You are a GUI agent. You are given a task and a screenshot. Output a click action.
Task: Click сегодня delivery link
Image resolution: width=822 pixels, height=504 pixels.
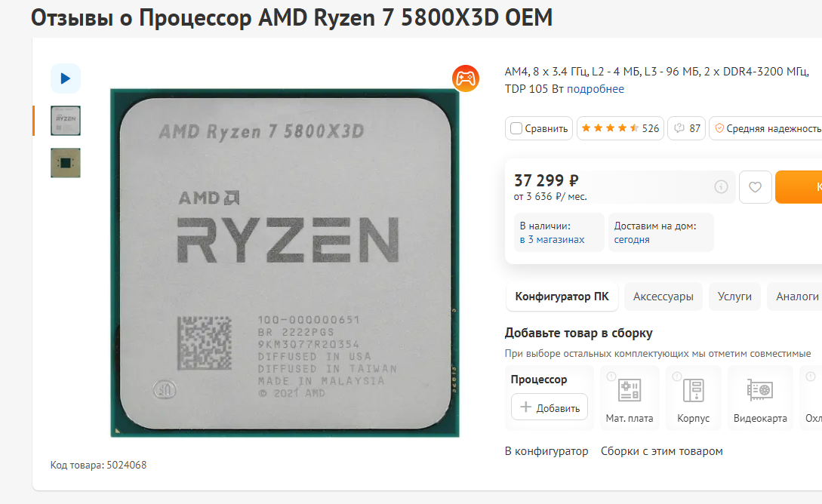[632, 239]
